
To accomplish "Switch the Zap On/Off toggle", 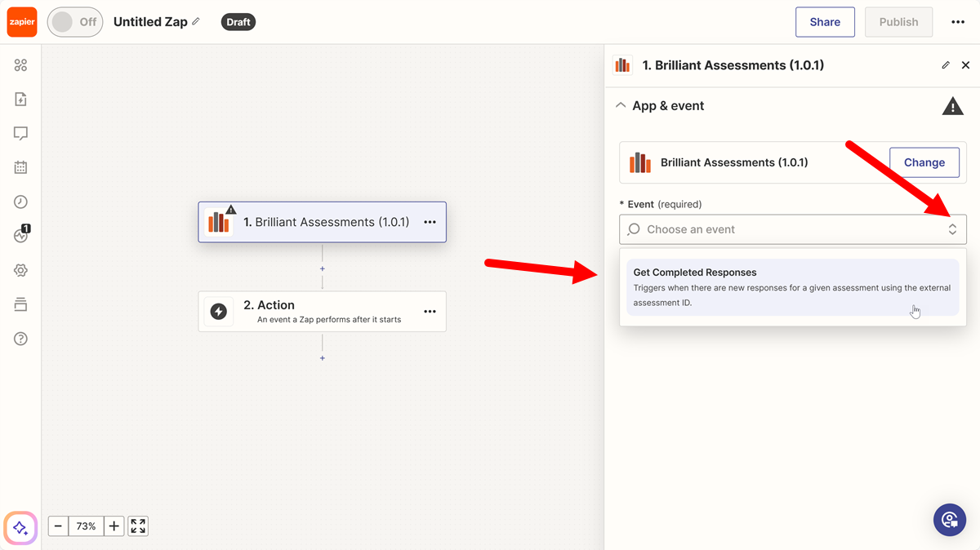I will 74,22.
